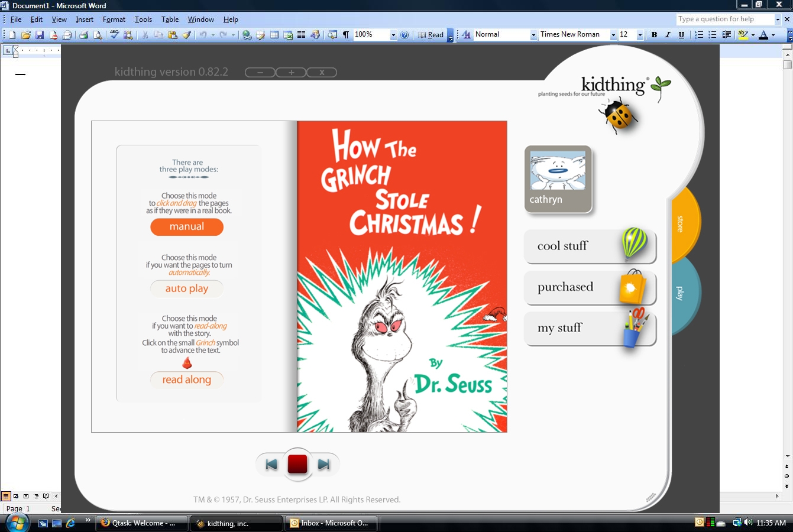Toggle Bold formatting
The width and height of the screenshot is (793, 532).
coord(654,35)
